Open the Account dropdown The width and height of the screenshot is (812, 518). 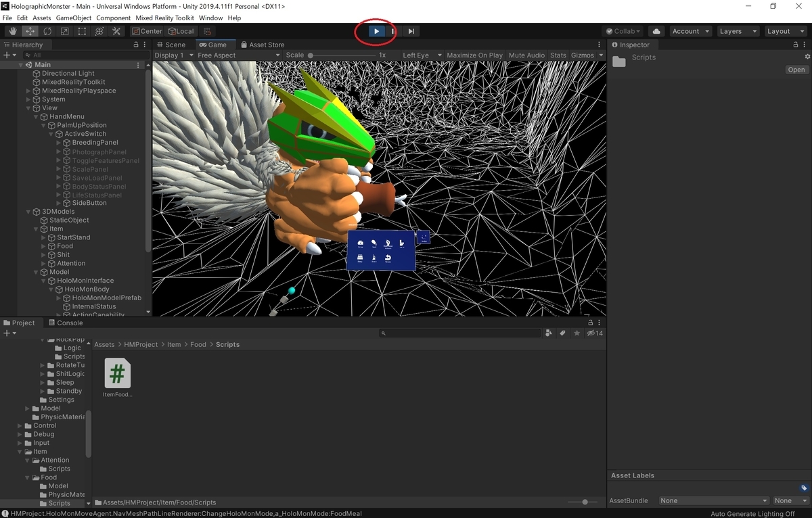(690, 31)
